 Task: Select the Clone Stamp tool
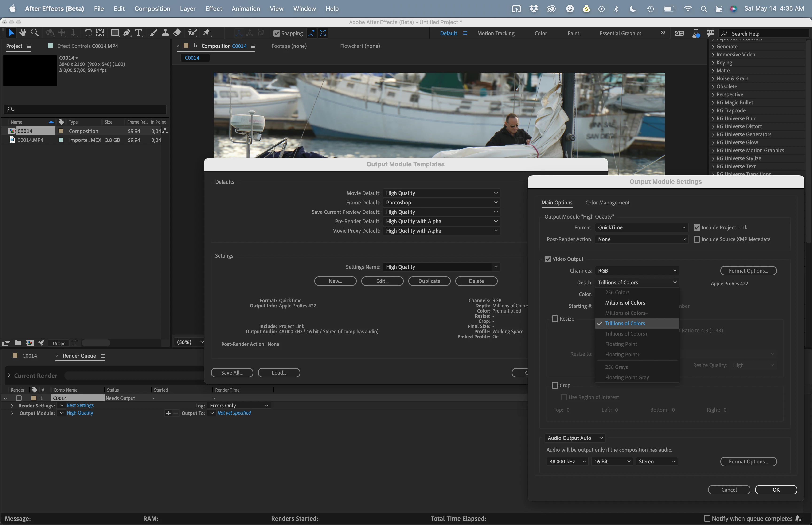click(165, 33)
